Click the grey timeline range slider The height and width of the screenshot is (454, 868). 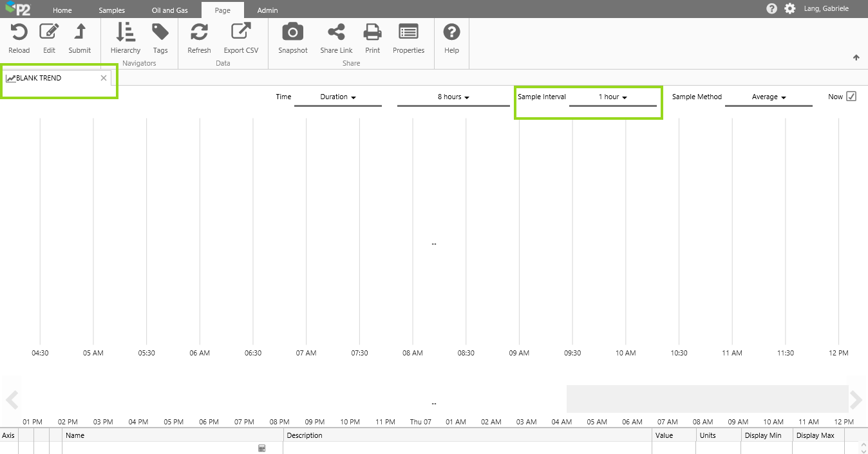(706, 399)
